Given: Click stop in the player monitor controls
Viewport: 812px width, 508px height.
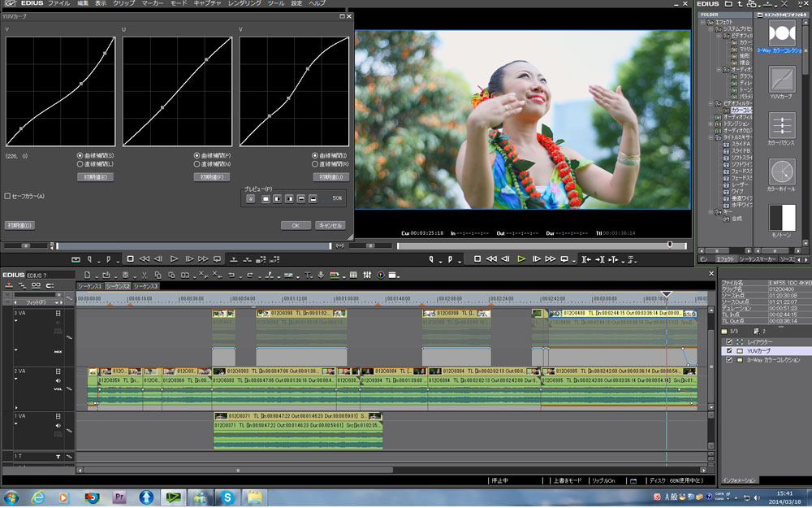Looking at the screenshot, I should (x=131, y=259).
